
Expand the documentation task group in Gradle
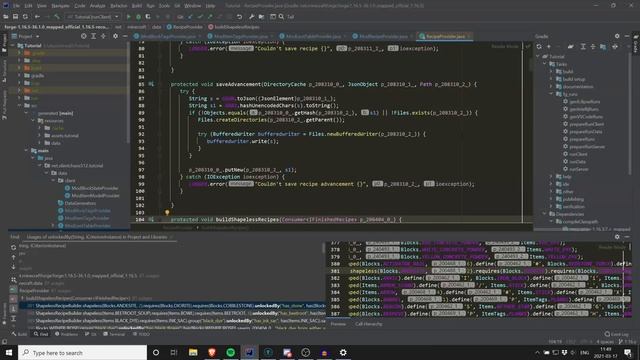click(551, 87)
